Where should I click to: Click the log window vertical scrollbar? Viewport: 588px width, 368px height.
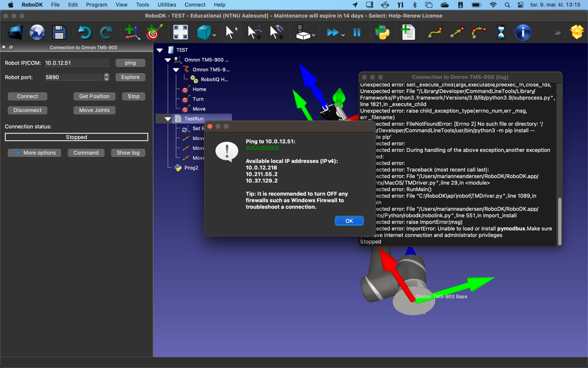(x=560, y=221)
